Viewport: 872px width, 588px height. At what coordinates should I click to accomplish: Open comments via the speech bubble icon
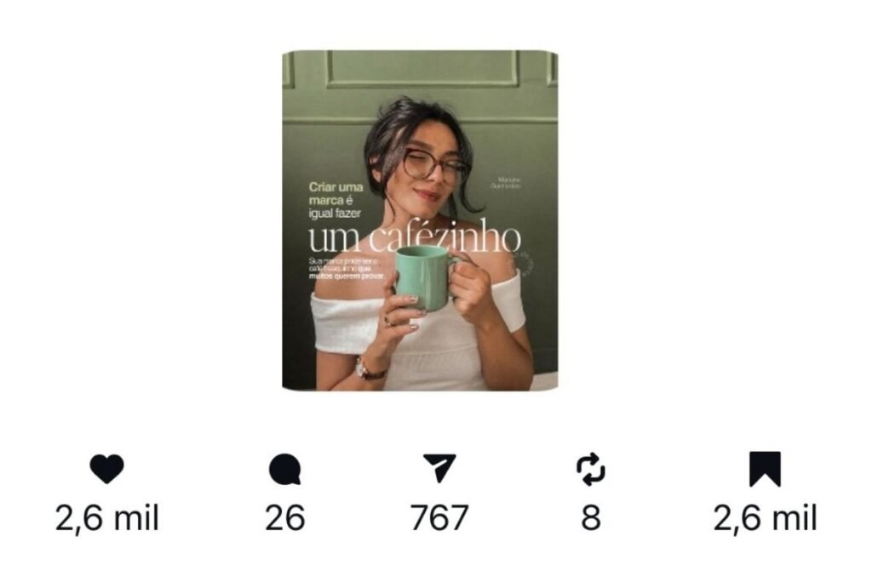pyautogui.click(x=284, y=470)
